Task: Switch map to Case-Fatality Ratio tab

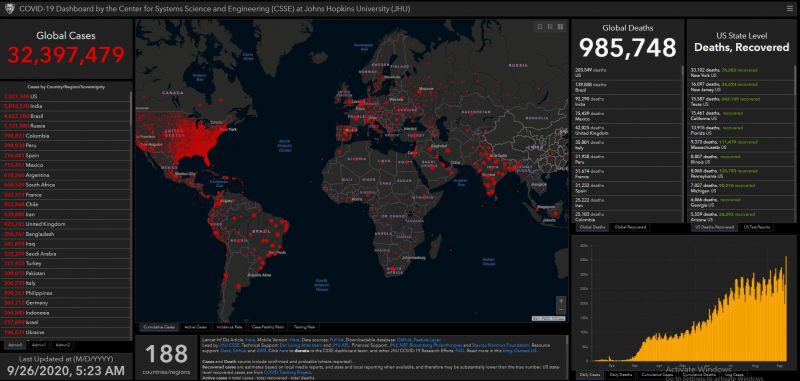Action: coord(268,327)
